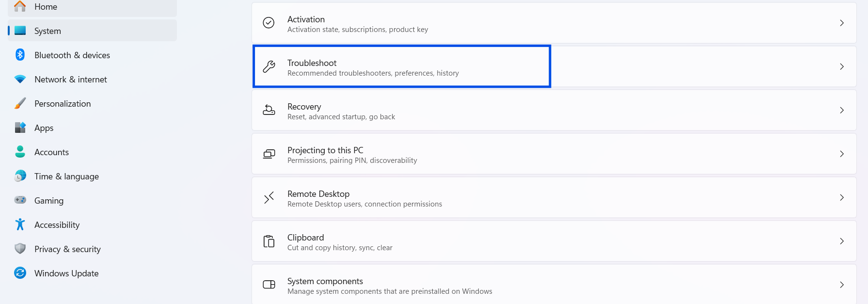868x304 pixels.
Task: Go to Time & language settings
Action: pyautogui.click(x=66, y=176)
